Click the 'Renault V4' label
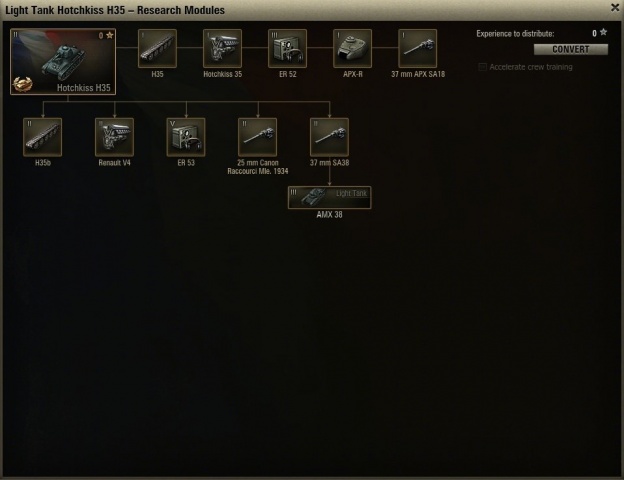 coord(115,163)
